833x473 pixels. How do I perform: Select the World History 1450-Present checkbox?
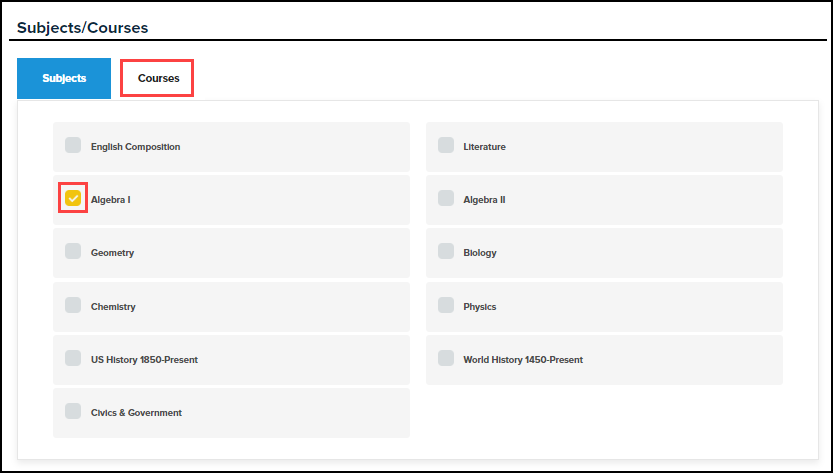coord(446,358)
